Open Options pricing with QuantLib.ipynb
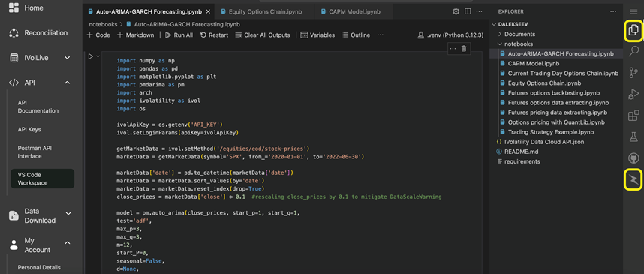 point(552,122)
